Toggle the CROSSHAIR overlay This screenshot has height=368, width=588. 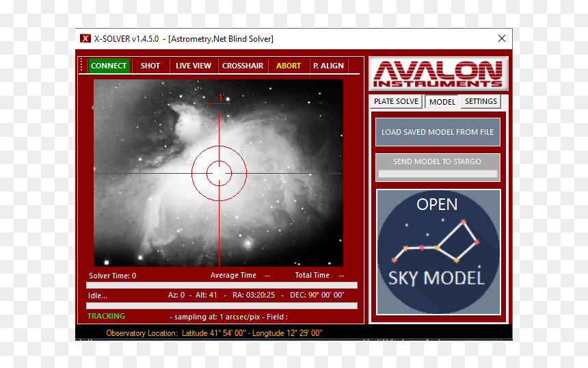point(243,66)
